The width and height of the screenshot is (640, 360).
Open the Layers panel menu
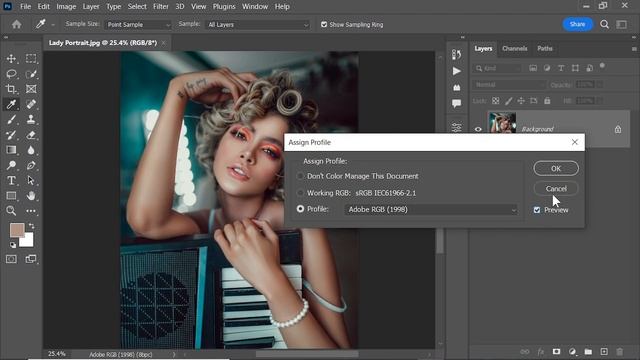click(634, 49)
